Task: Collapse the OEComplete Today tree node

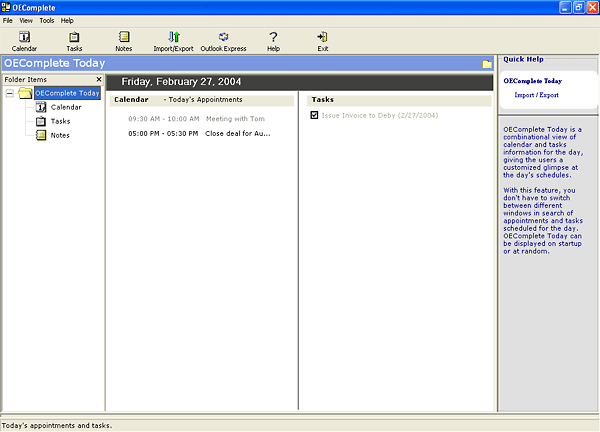Action: (10, 93)
